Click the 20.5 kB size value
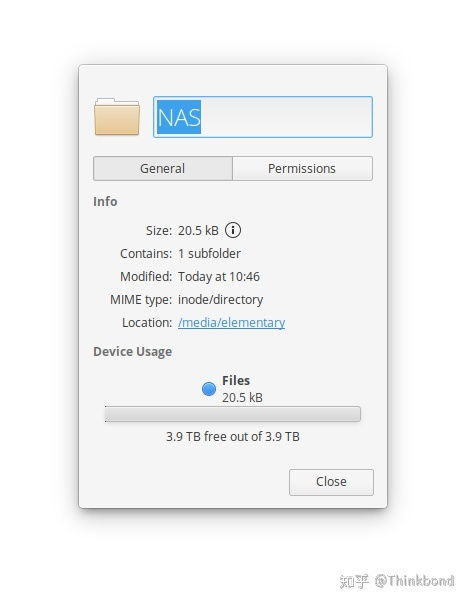The height and width of the screenshot is (601, 466). [x=198, y=231]
